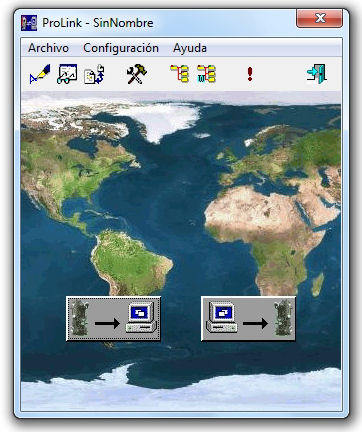Image resolution: width=362 pixels, height=432 pixels.
Task: Close the ProLink window
Action: click(x=319, y=18)
